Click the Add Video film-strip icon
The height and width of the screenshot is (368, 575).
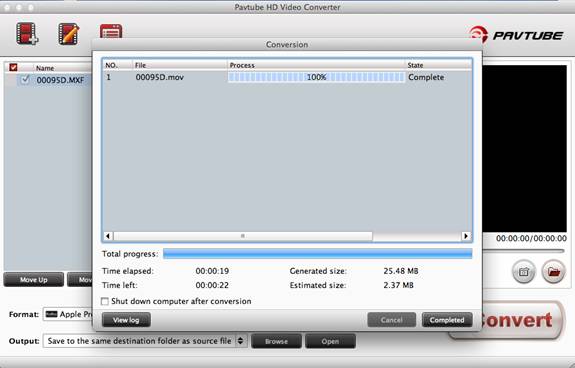pyautogui.click(x=27, y=33)
